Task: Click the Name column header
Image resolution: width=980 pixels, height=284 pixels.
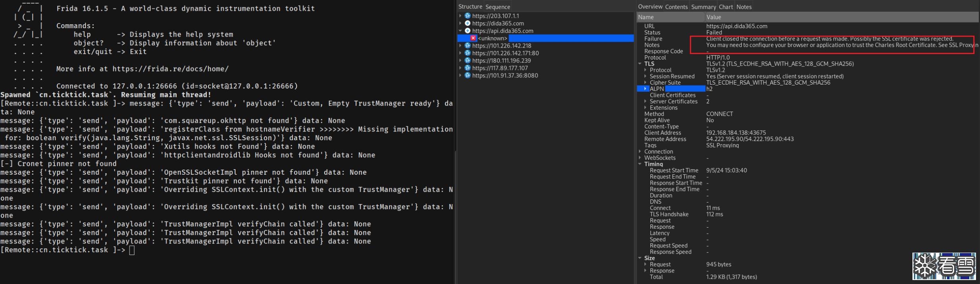Action: [670, 17]
